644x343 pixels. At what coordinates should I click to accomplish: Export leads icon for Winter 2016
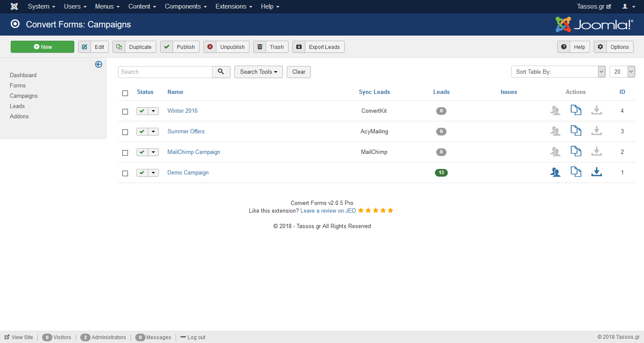[596, 111]
